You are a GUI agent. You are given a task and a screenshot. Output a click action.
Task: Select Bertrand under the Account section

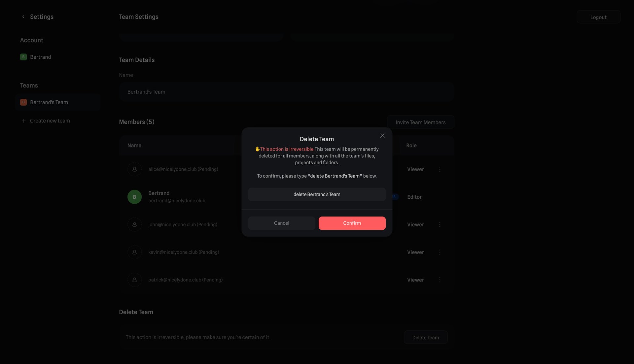click(41, 57)
